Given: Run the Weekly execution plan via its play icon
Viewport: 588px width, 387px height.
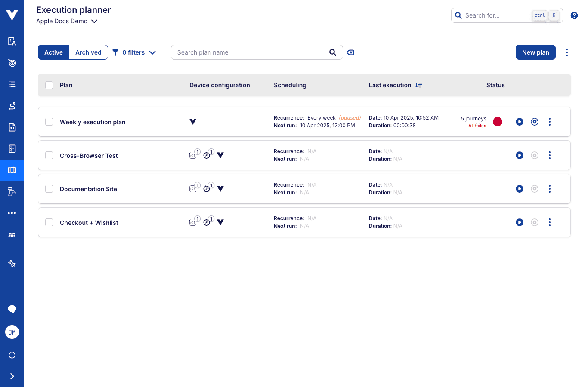Looking at the screenshot, I should click(x=519, y=122).
